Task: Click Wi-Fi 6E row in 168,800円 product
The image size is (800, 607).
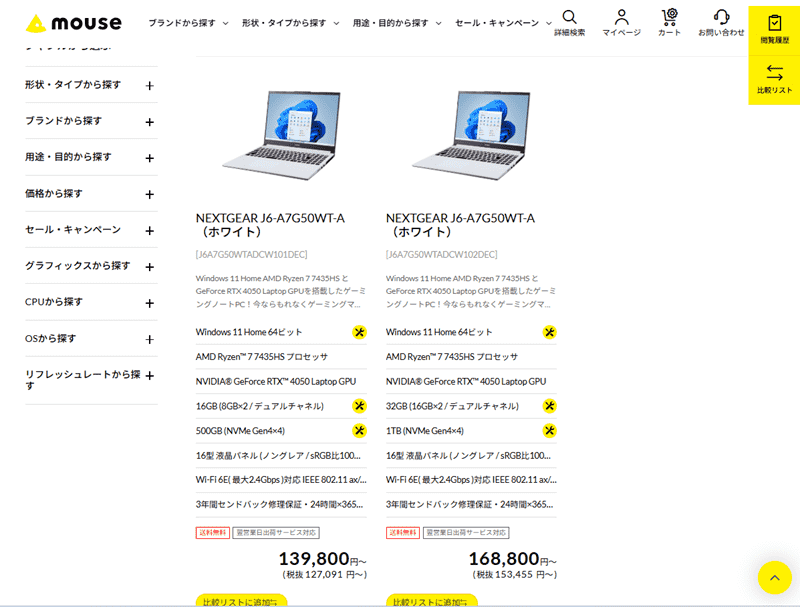Action: 471,479
